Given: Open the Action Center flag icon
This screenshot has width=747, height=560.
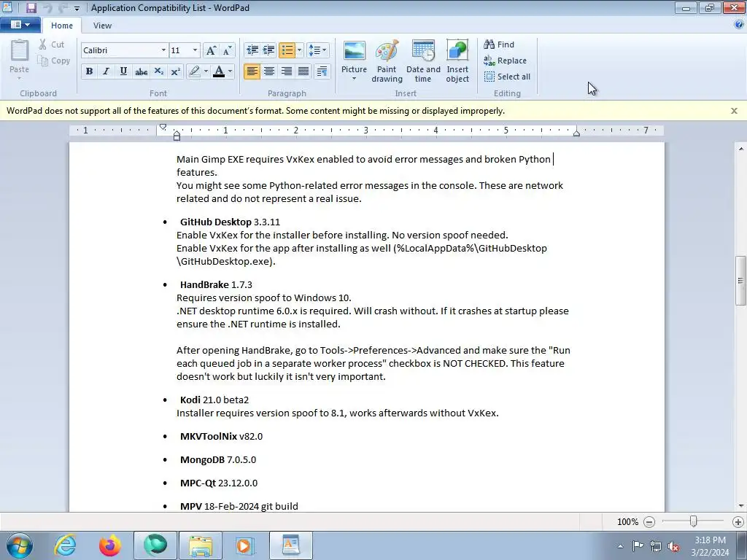Looking at the screenshot, I should 638,546.
